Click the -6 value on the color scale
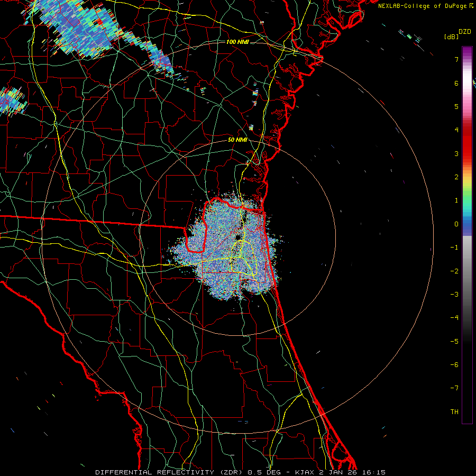This screenshot has height=476, width=476. 454,365
